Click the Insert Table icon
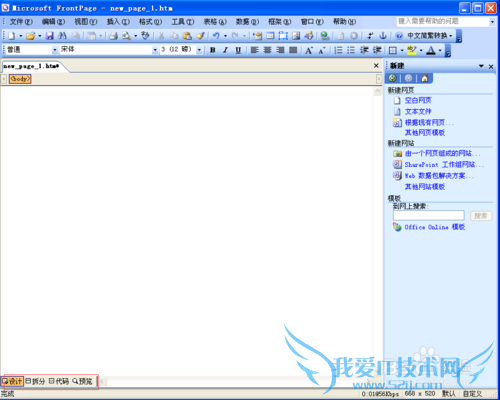This screenshot has width=500, height=400. 270,36
